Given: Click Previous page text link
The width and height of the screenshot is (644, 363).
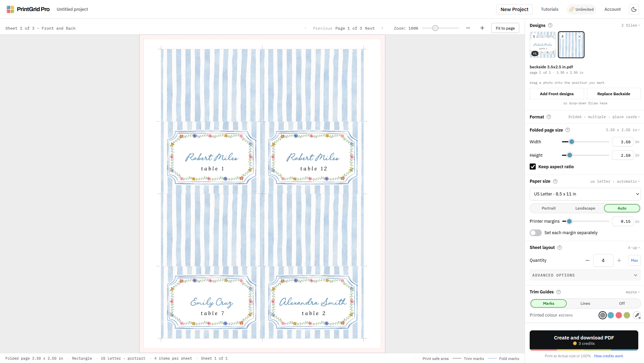Looking at the screenshot, I should [322, 28].
